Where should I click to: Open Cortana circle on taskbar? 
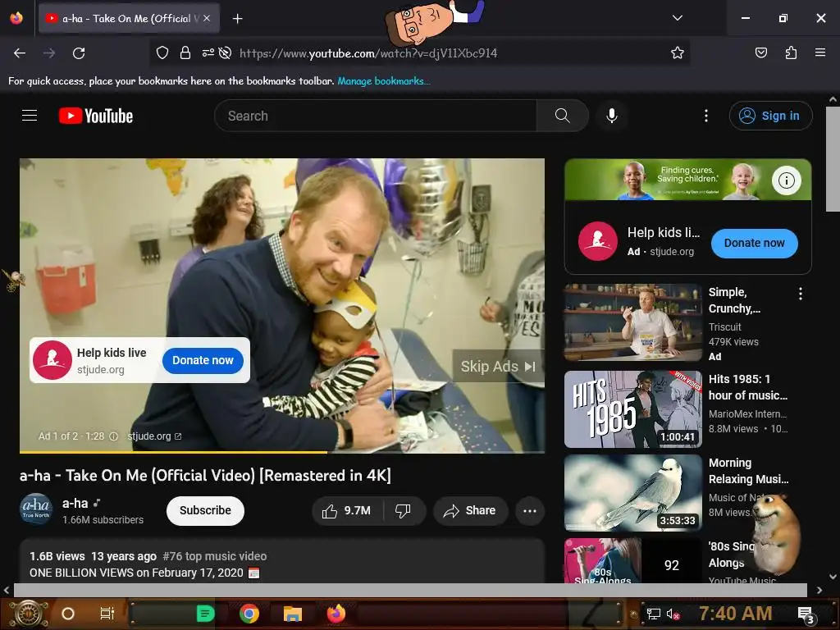[x=68, y=614]
